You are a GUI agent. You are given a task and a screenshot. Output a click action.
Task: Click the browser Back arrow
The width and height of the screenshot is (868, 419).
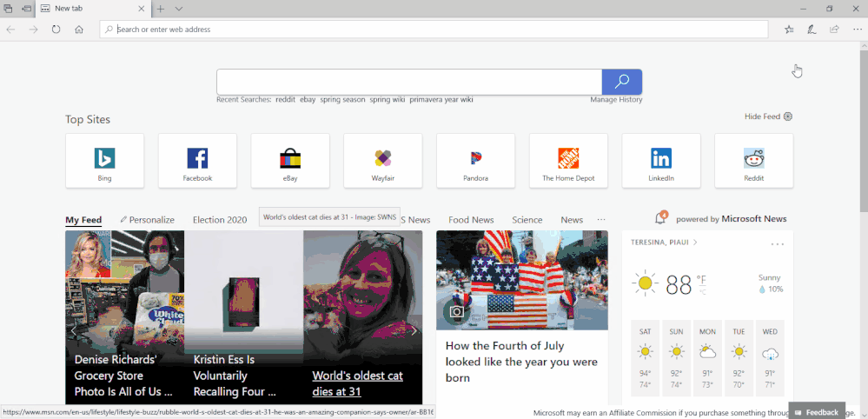pos(11,30)
